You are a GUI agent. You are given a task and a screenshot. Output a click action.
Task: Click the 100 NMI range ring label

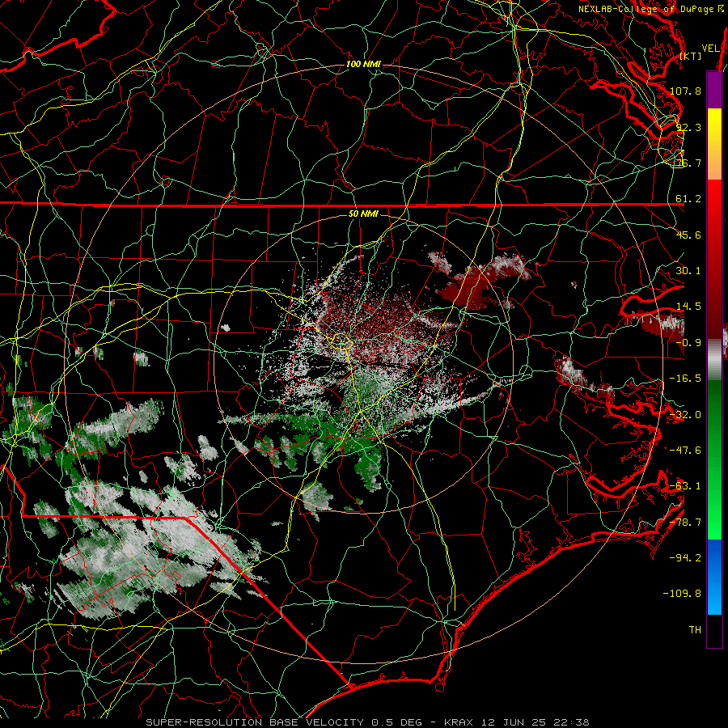[363, 64]
